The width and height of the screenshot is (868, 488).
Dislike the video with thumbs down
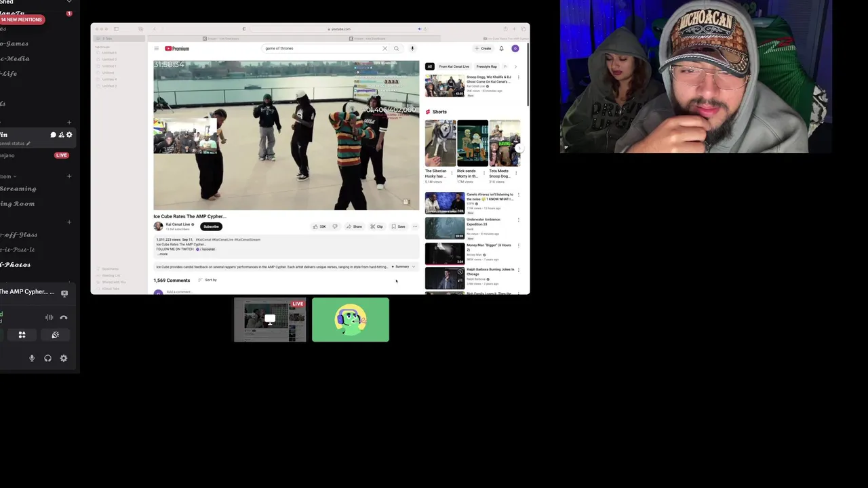335,226
